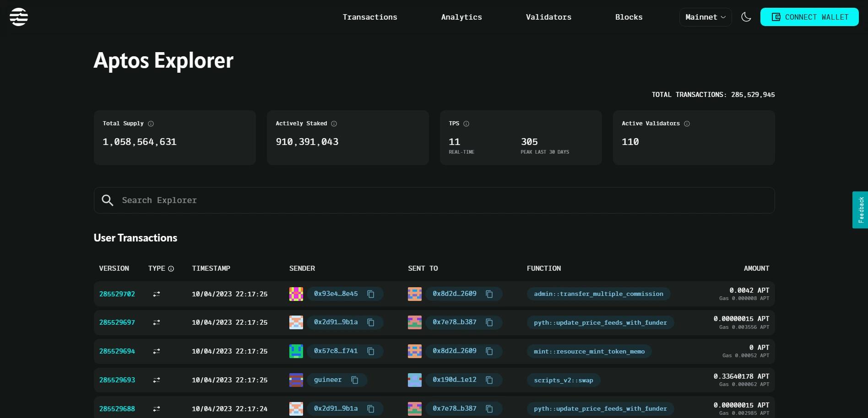Viewport: 868px width, 418px height.
Task: Click the guineer sender avatar
Action: point(296,380)
